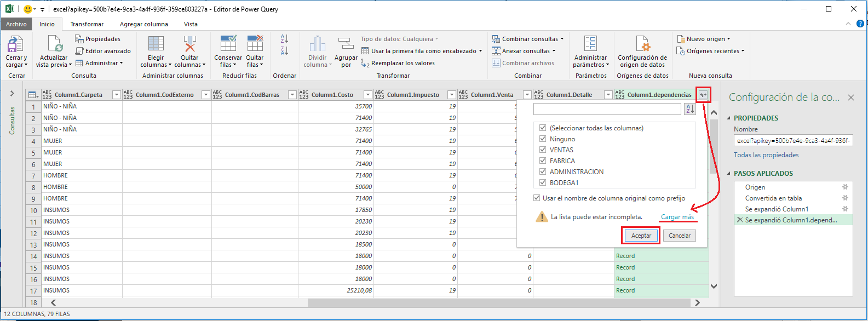
Task: Click the Agrupar por icon
Action: click(x=346, y=45)
